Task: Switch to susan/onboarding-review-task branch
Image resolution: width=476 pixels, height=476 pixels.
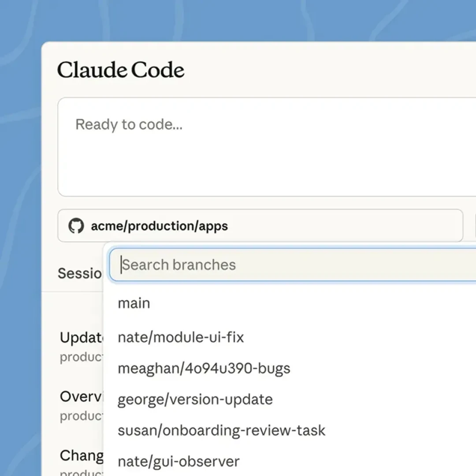Action: tap(221, 431)
